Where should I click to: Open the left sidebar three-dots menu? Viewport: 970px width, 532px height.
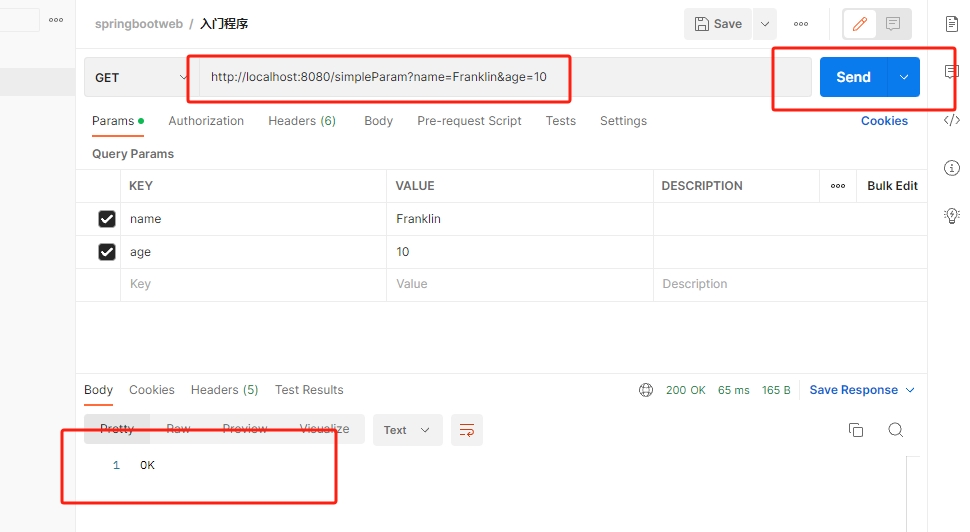pos(56,20)
